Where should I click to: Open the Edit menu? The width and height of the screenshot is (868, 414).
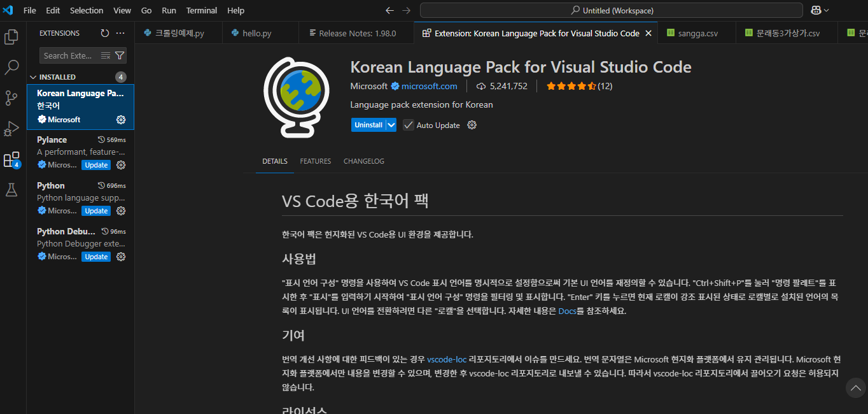point(53,10)
